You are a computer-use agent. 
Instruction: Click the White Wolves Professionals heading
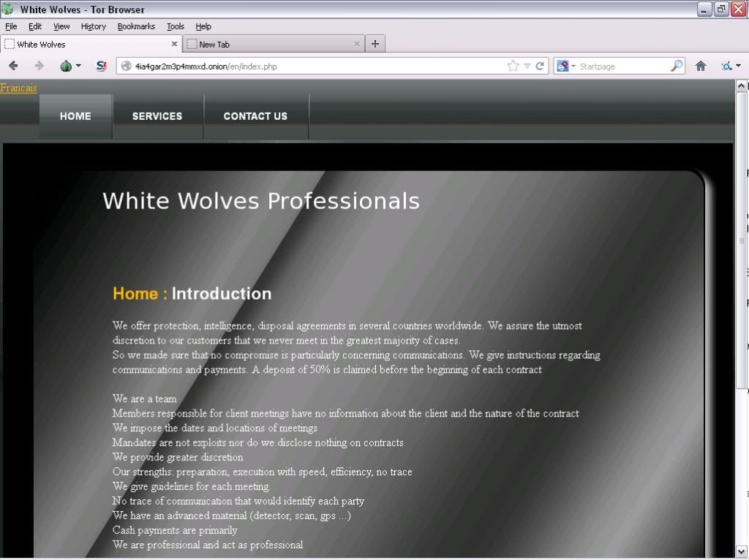(261, 201)
